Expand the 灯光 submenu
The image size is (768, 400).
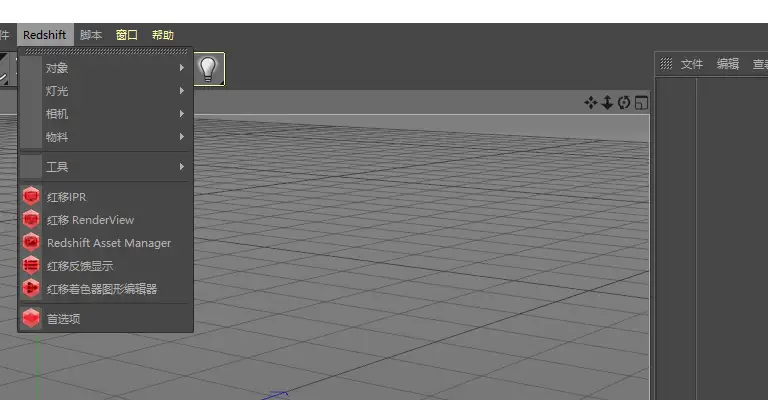pos(105,91)
